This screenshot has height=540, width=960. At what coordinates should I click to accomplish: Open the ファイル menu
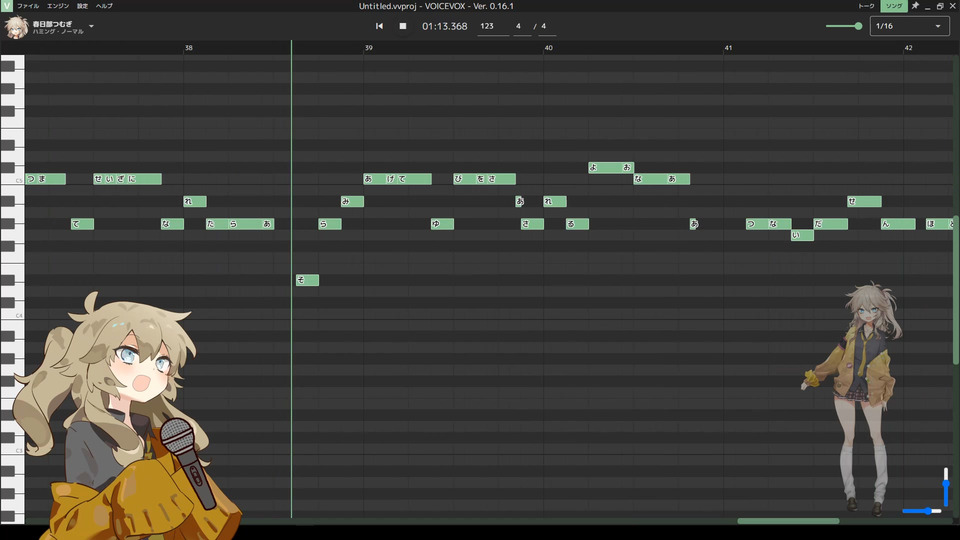(28, 6)
